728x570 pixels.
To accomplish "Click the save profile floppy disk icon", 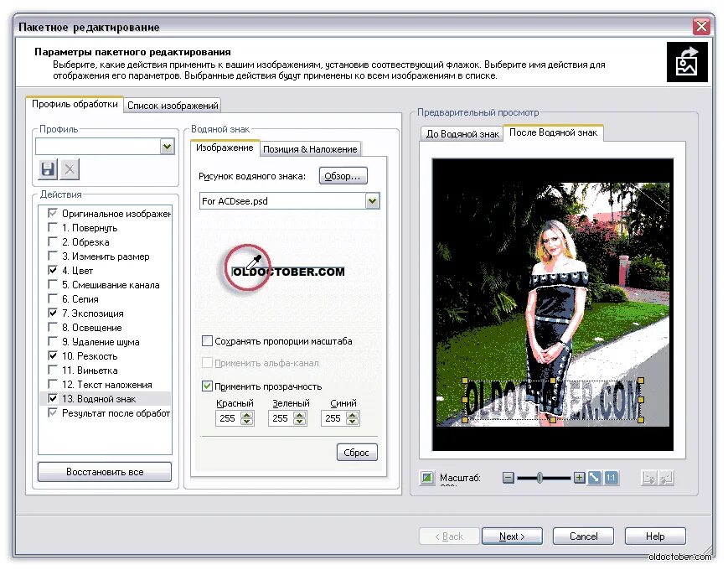I will click(x=48, y=169).
